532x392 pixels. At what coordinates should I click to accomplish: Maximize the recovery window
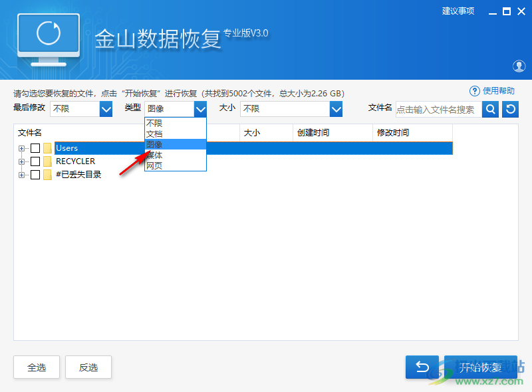click(x=507, y=11)
